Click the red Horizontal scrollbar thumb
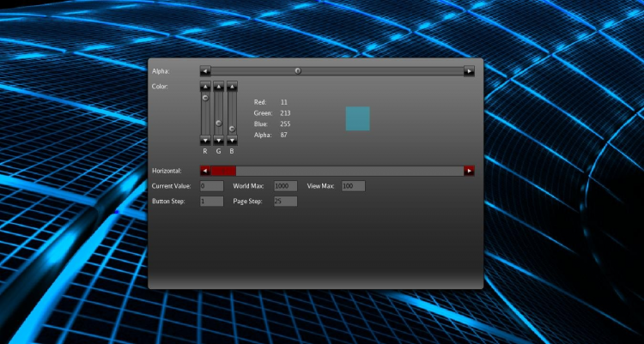This screenshot has height=344, width=644. (x=223, y=171)
